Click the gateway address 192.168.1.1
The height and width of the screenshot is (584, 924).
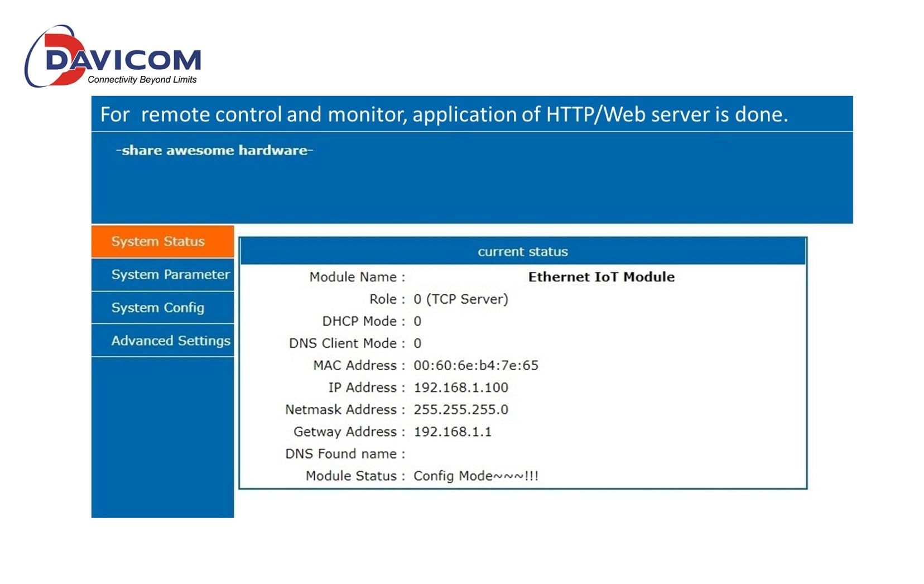tap(453, 432)
